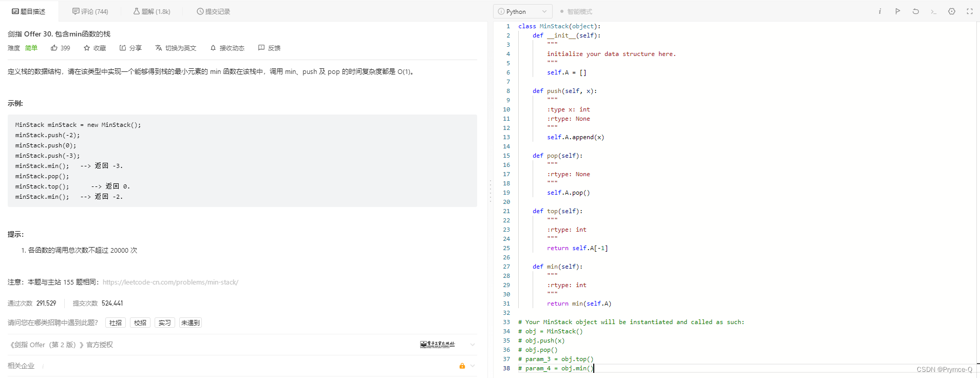This screenshot has height=378, width=980.
Task: Click the 提交次数 524,441 value
Action: [112, 303]
